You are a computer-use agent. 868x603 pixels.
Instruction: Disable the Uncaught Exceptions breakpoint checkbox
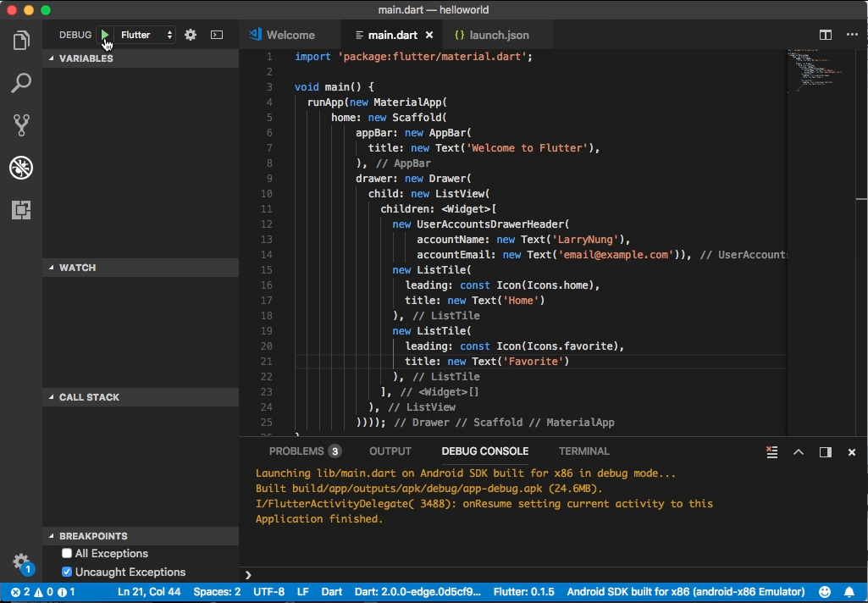coord(67,572)
